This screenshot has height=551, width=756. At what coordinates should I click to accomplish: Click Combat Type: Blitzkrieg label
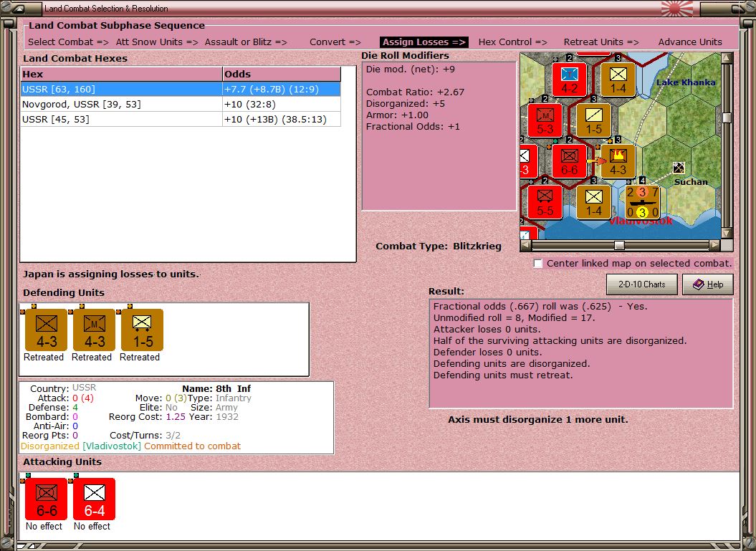(439, 246)
